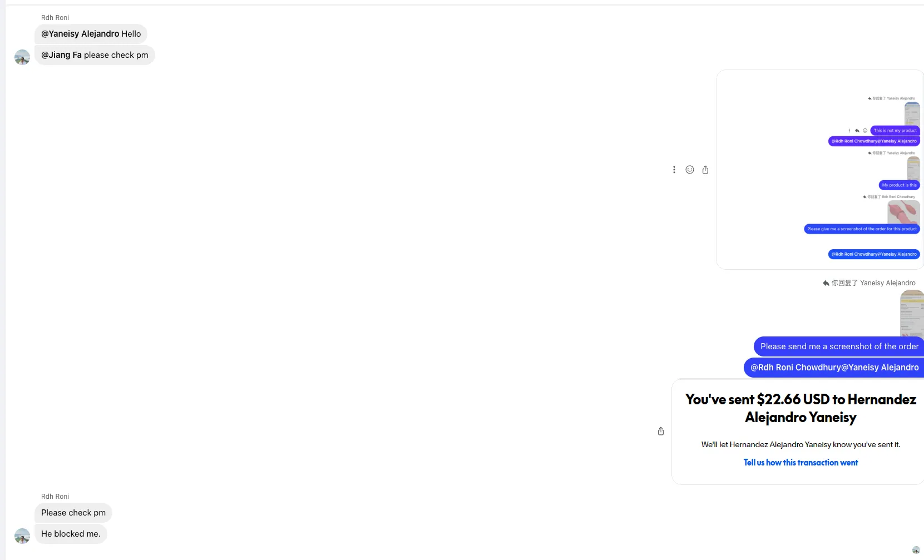This screenshot has width=924, height=560.
Task: Select the standalone 'Please check pm' message bubble
Action: point(73,513)
